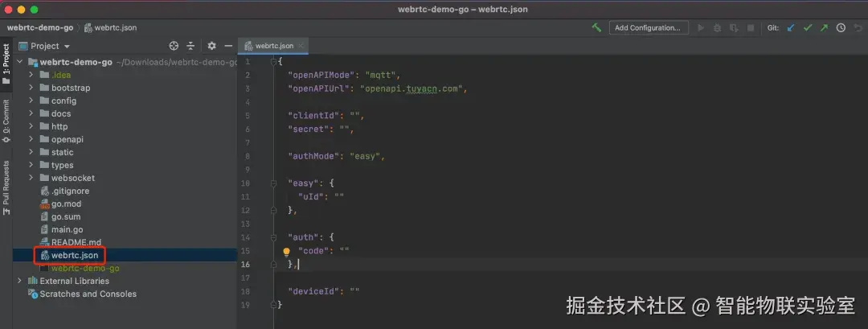Click the "deviceId" key text

coord(313,291)
